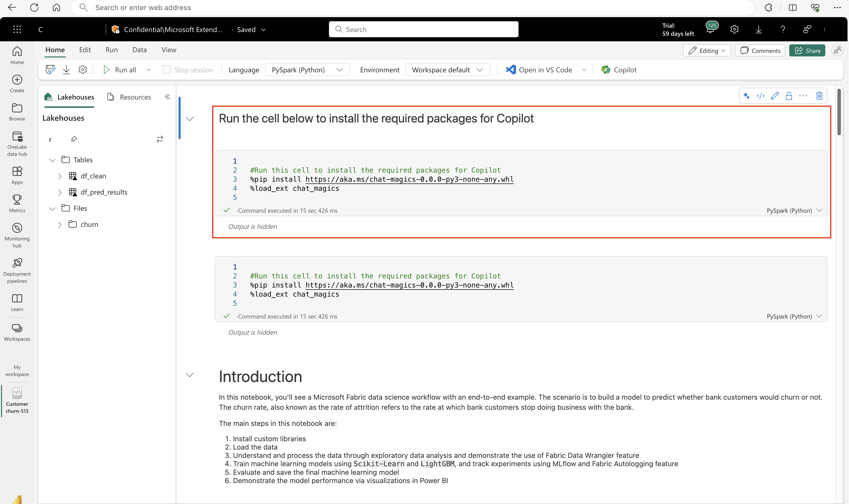
Task: Click the Stop session button
Action: pyautogui.click(x=187, y=70)
